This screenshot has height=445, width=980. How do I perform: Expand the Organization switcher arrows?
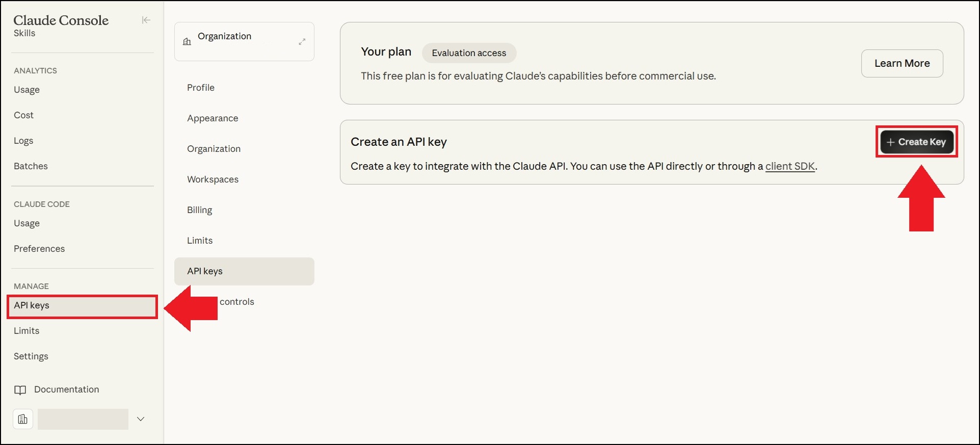coord(302,41)
